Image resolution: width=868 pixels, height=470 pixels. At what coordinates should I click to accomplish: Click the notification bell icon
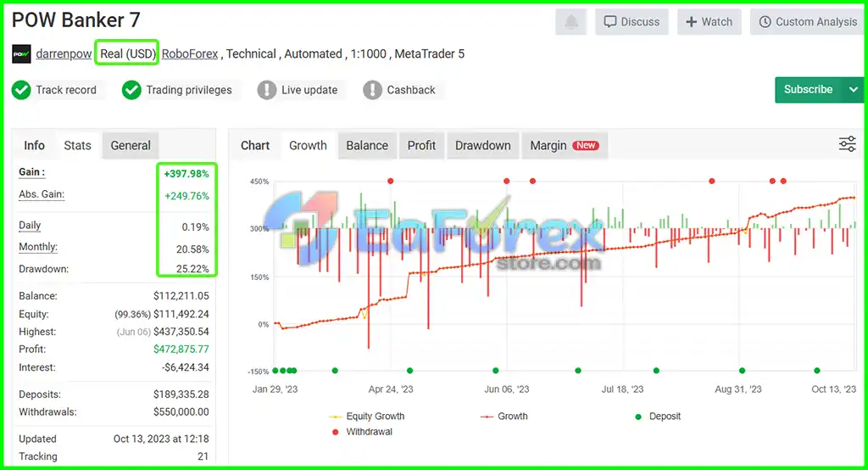pos(570,22)
